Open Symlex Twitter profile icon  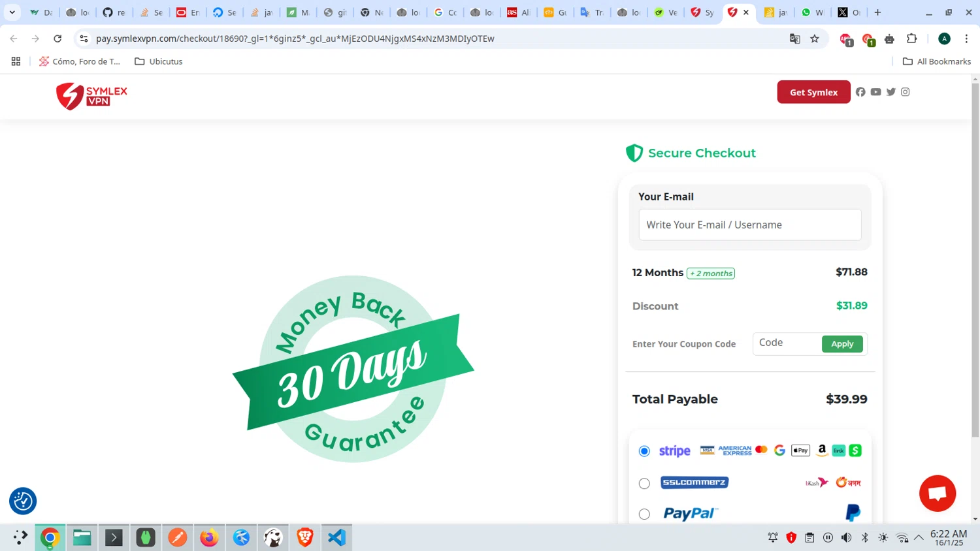point(890,92)
